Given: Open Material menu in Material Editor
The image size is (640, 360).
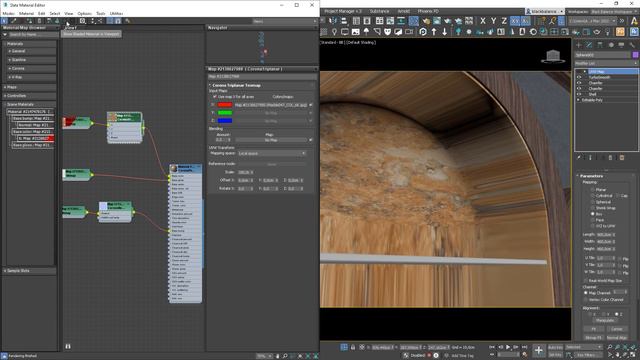Looking at the screenshot, I should [27, 13].
